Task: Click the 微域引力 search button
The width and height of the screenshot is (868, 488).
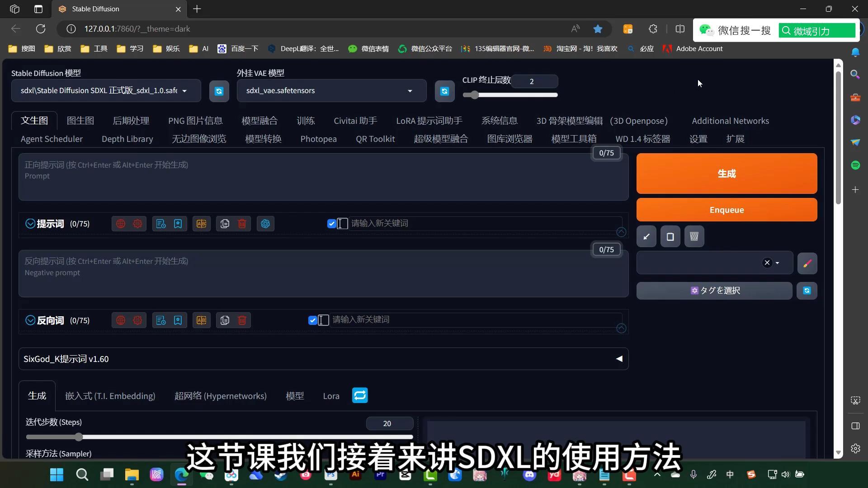Action: (x=817, y=31)
